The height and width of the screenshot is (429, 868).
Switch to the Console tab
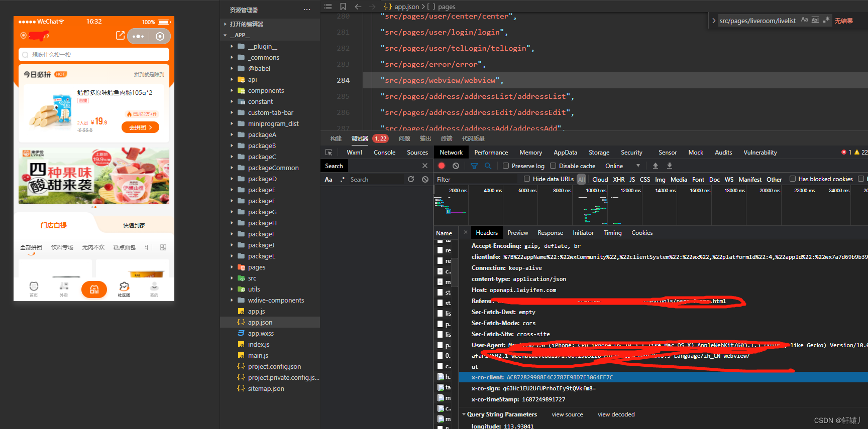(385, 152)
